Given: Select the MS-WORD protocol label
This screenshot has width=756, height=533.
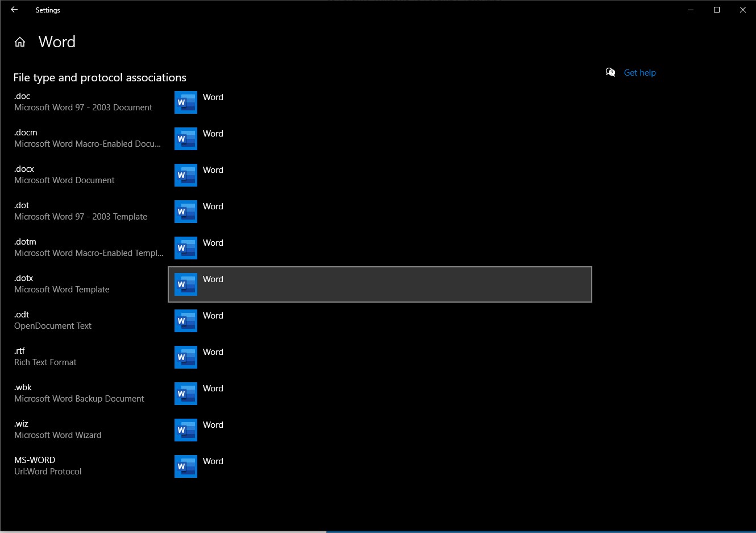Looking at the screenshot, I should (35, 460).
